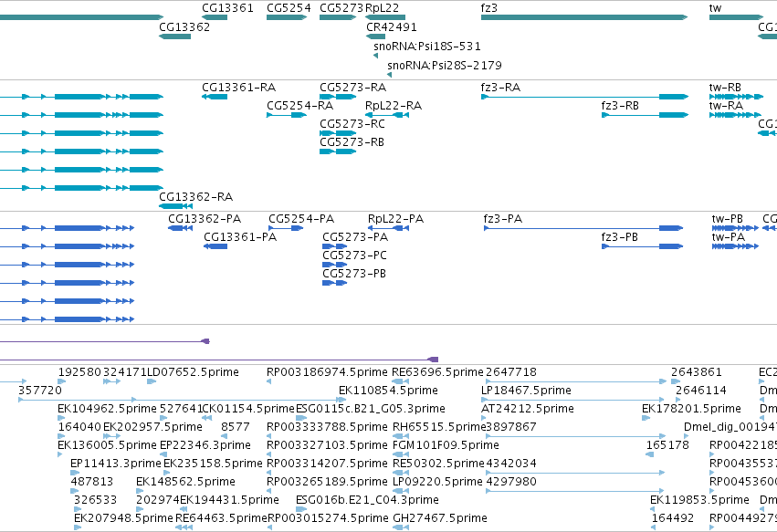Select the RE63696.5prime EST label
Viewport: 777px width, 532px height.
coord(437,372)
